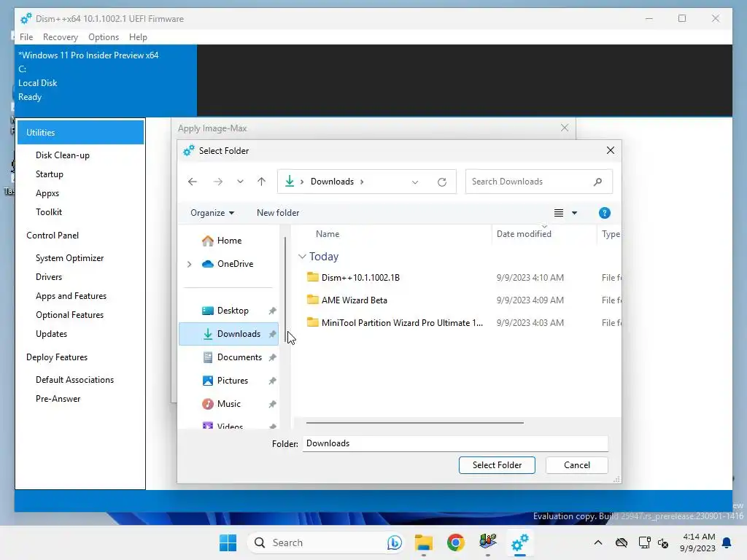Click the Utilities header in Dism++ sidebar
This screenshot has width=747, height=560.
[x=80, y=133]
